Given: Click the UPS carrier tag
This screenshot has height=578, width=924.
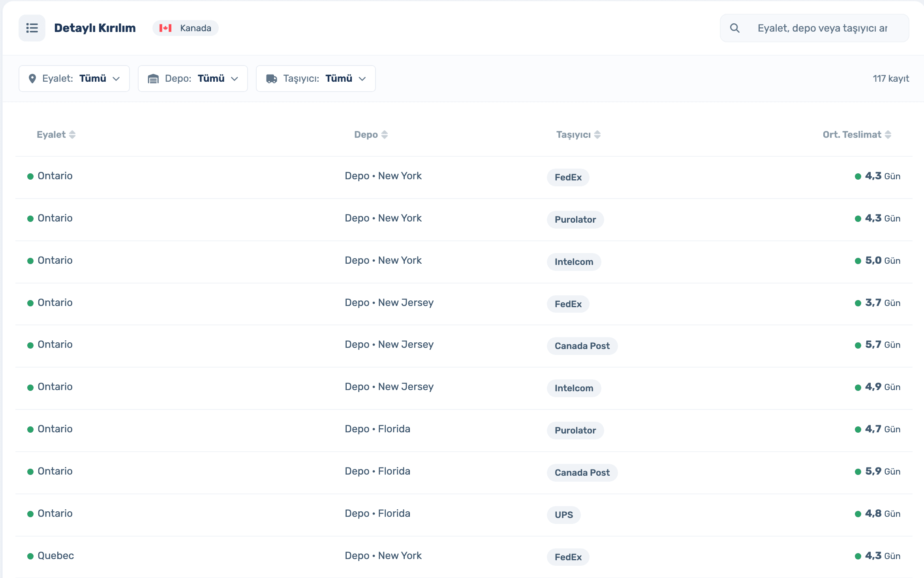Looking at the screenshot, I should pos(563,515).
